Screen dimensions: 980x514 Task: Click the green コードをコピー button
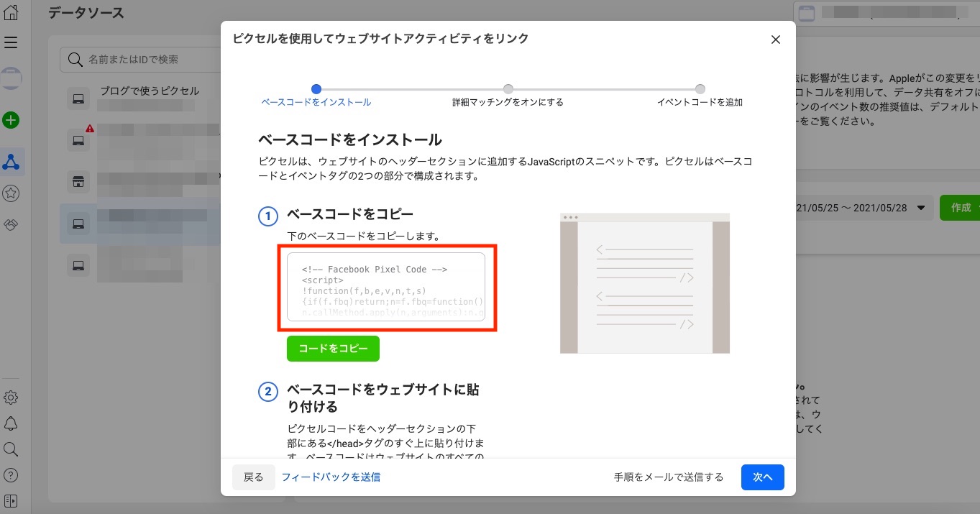click(333, 348)
